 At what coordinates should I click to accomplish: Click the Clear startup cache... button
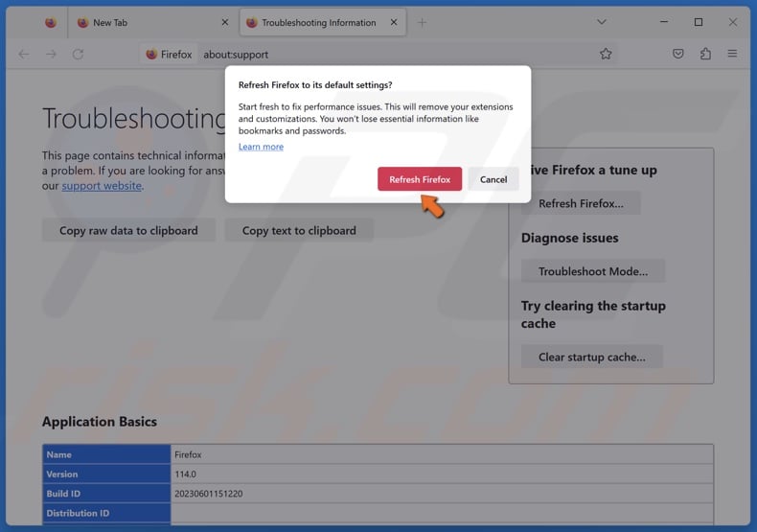point(592,357)
